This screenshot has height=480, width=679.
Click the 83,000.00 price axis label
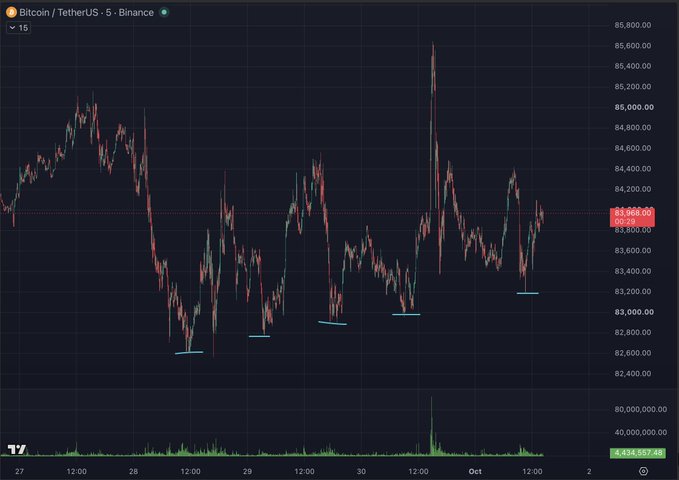[634, 312]
